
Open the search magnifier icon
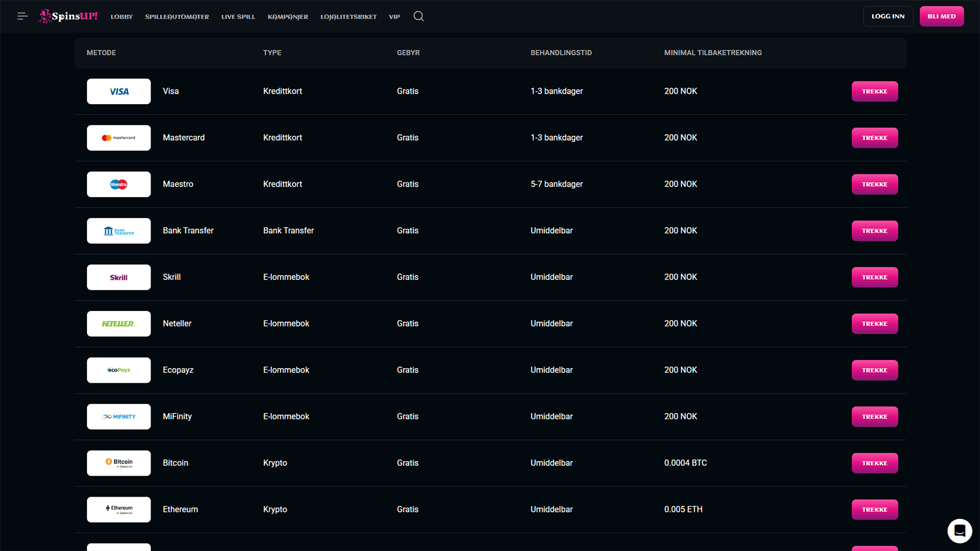[x=418, y=17]
